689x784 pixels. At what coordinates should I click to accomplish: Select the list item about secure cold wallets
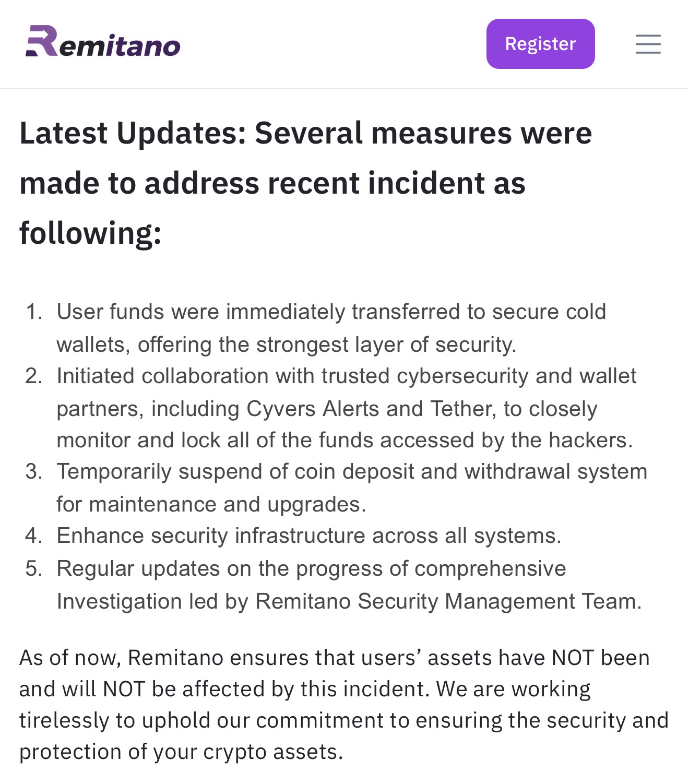(331, 328)
